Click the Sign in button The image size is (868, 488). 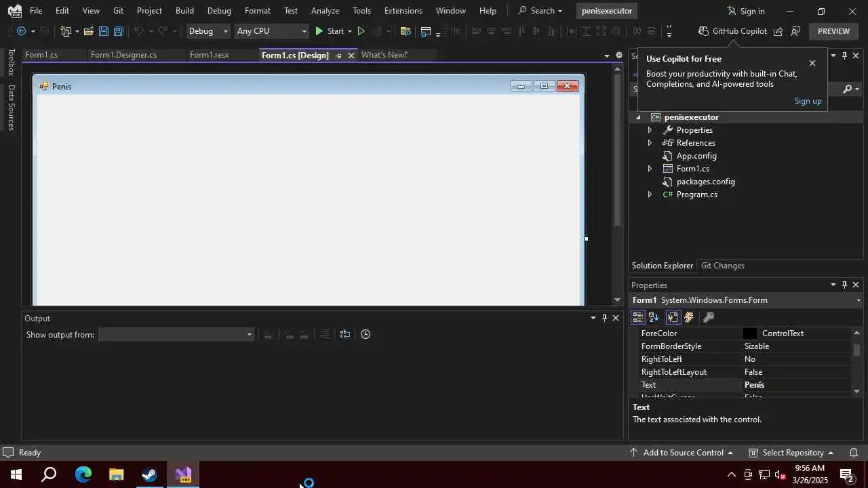(x=746, y=11)
